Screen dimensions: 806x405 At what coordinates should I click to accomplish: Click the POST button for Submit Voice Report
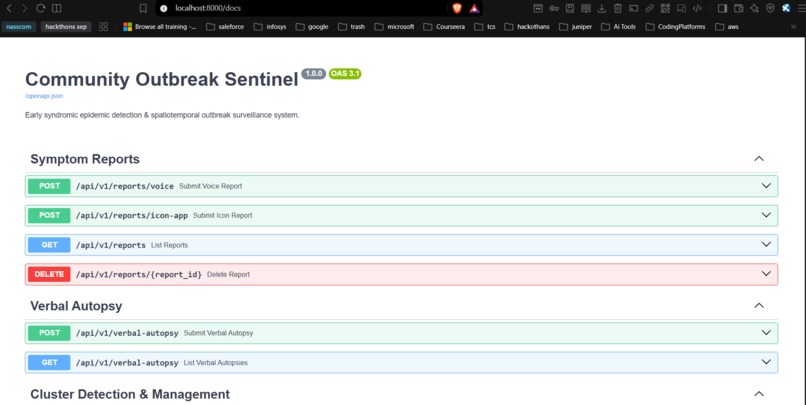tap(49, 186)
